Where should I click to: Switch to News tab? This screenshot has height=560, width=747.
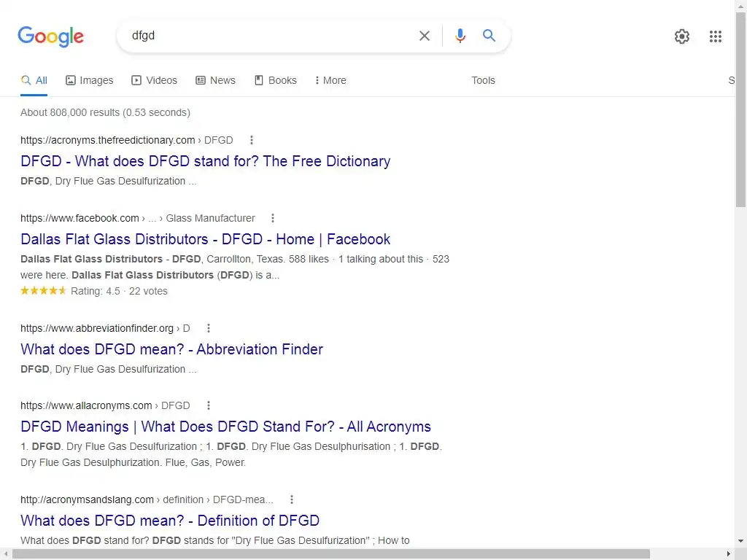click(216, 80)
